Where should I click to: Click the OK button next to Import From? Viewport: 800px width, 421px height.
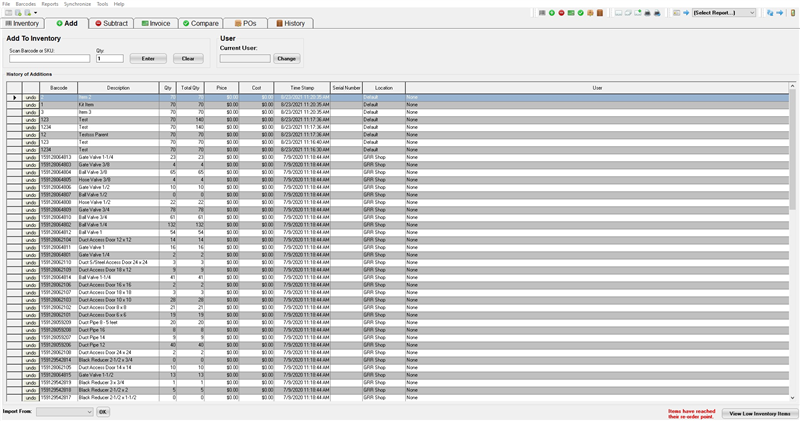click(103, 412)
